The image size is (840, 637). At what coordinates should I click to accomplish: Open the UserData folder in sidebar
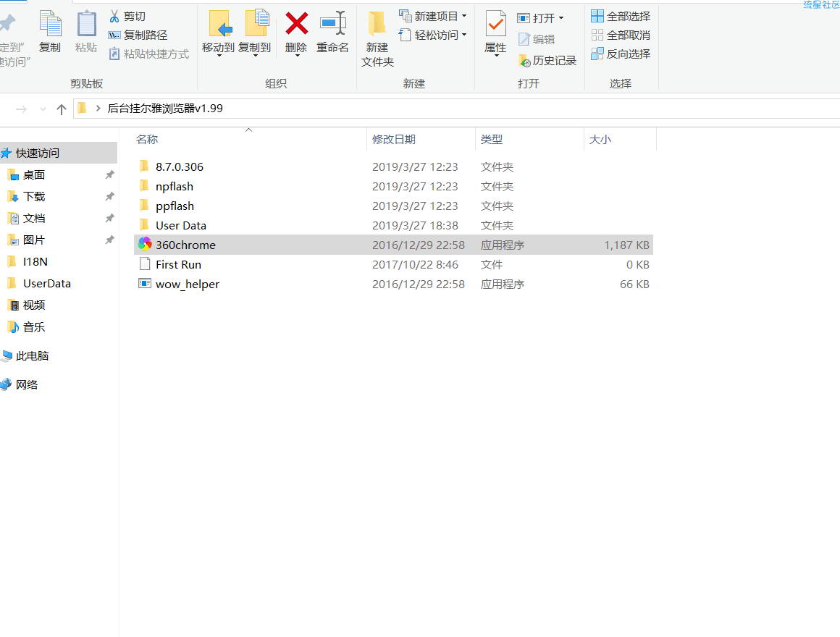[46, 283]
